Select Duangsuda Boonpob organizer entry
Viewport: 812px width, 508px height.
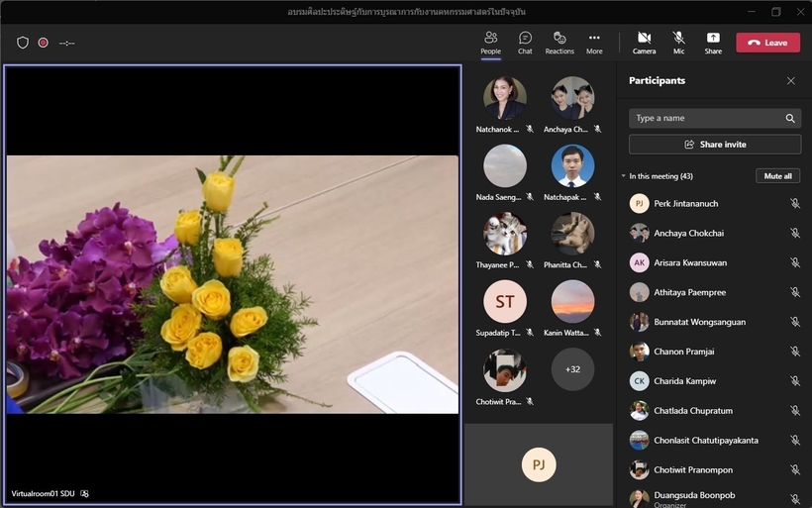click(715, 498)
